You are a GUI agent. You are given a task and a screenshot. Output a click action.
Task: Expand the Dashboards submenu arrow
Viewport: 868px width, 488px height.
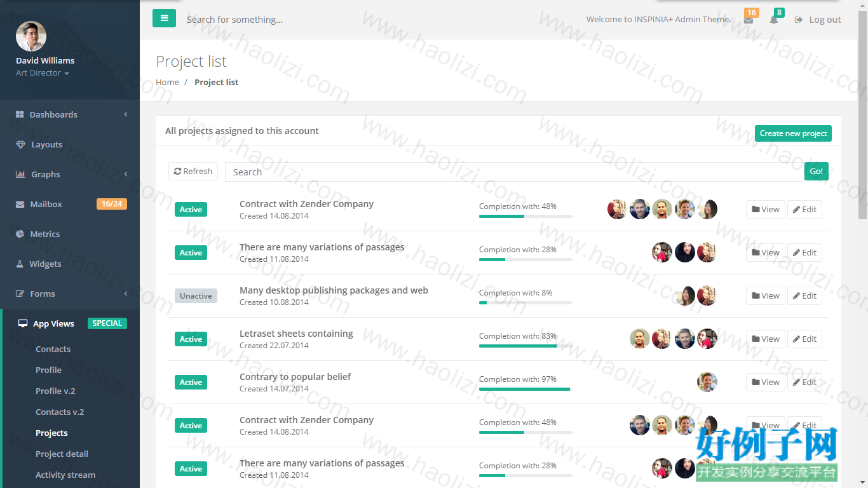[x=126, y=114]
